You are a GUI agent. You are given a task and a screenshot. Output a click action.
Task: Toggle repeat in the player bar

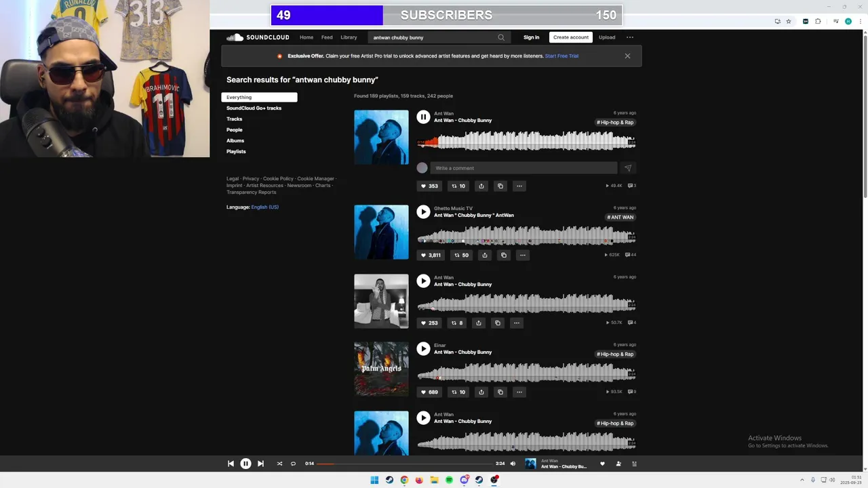point(293,464)
